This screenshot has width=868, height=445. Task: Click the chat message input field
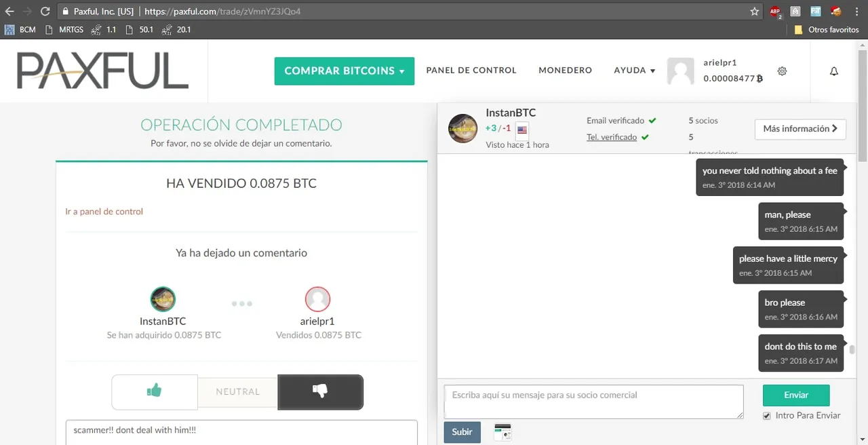pos(593,402)
